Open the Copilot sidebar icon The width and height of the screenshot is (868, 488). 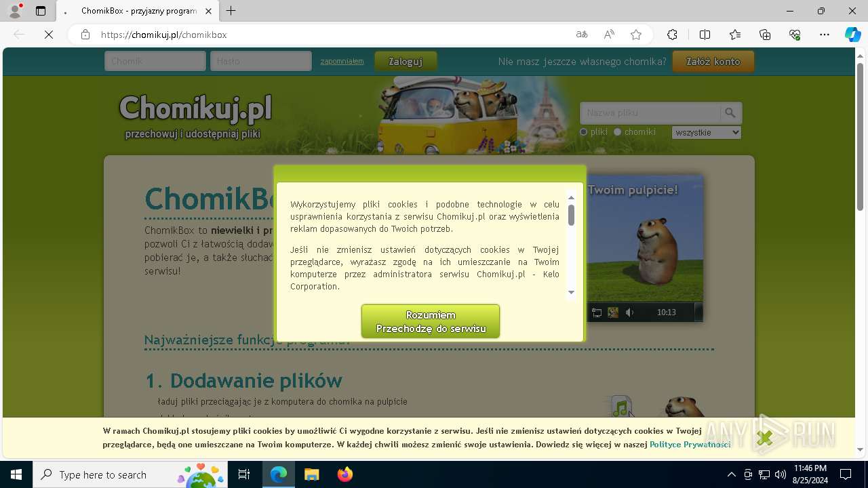pos(852,35)
